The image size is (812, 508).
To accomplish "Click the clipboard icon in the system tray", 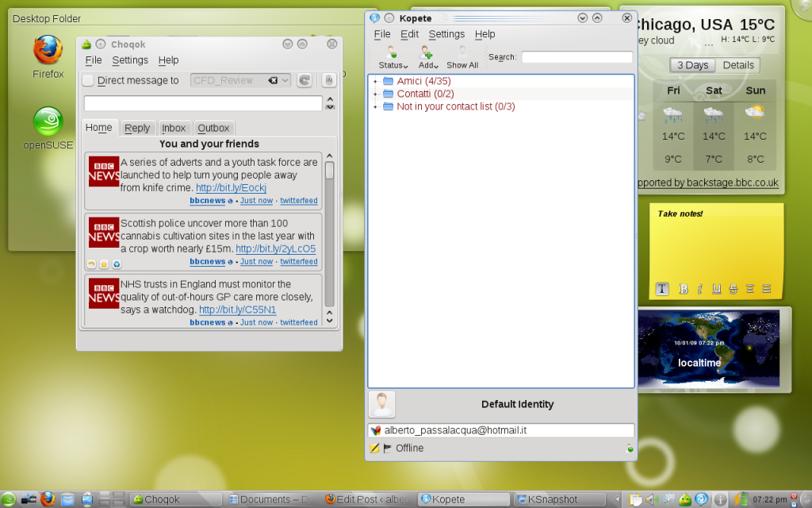I will (x=635, y=500).
